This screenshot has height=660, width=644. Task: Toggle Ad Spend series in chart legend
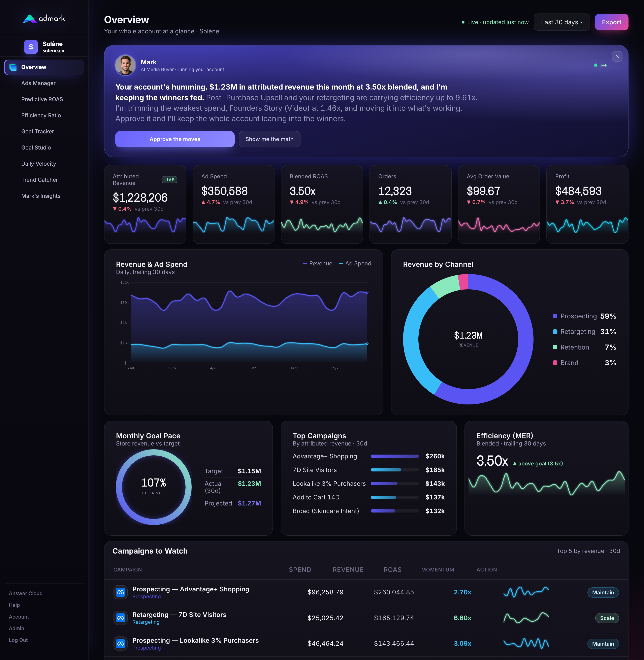pyautogui.click(x=355, y=263)
